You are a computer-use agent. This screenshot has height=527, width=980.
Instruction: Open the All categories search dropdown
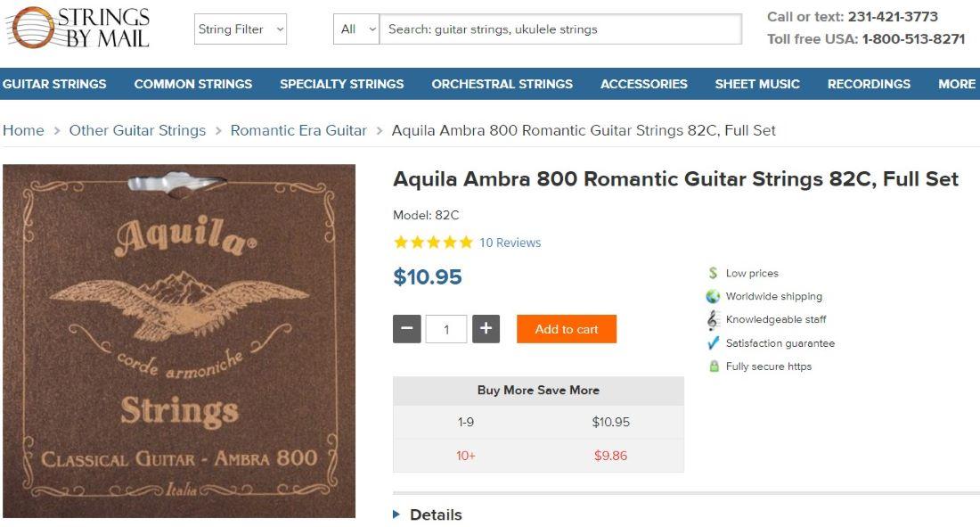[x=357, y=29]
